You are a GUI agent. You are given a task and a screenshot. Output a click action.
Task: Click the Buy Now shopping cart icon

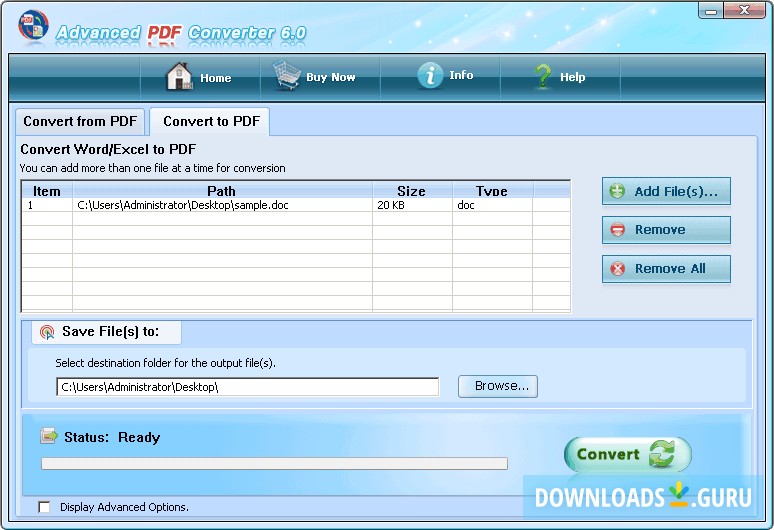[x=287, y=75]
